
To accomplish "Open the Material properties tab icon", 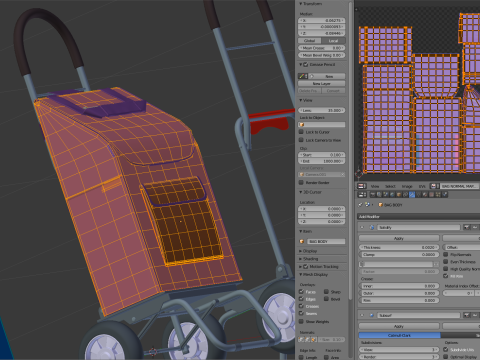I will (425, 194).
